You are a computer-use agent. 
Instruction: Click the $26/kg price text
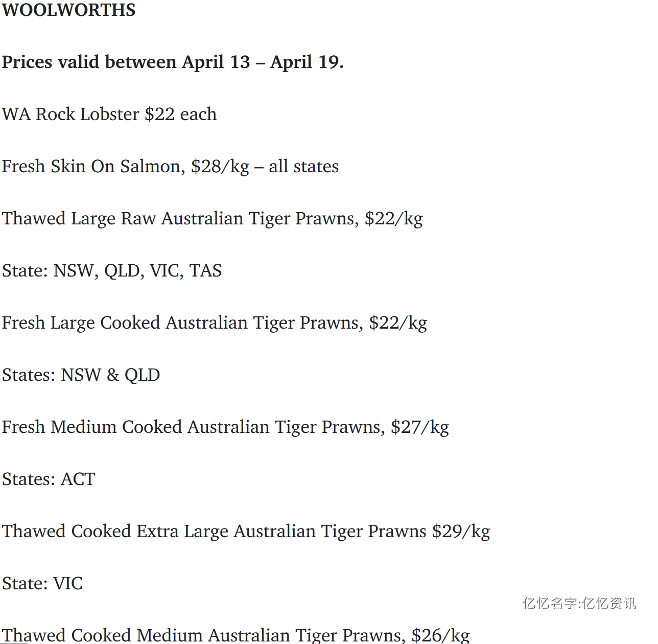click(441, 635)
